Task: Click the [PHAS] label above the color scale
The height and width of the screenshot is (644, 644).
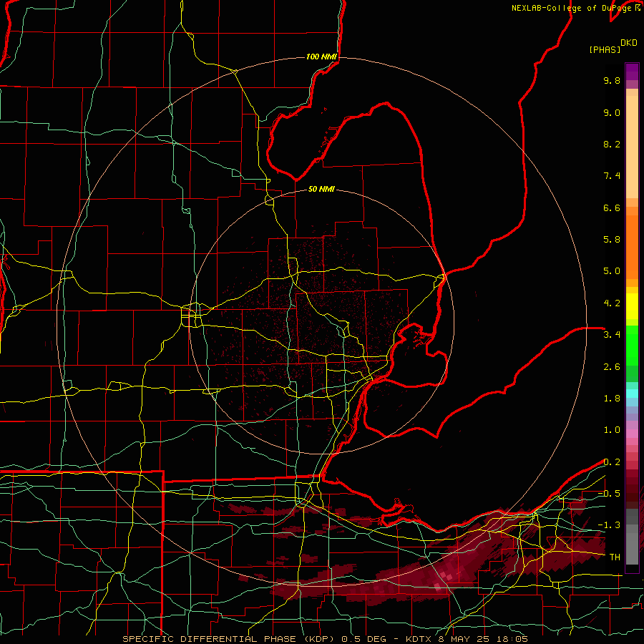Action: click(x=605, y=49)
